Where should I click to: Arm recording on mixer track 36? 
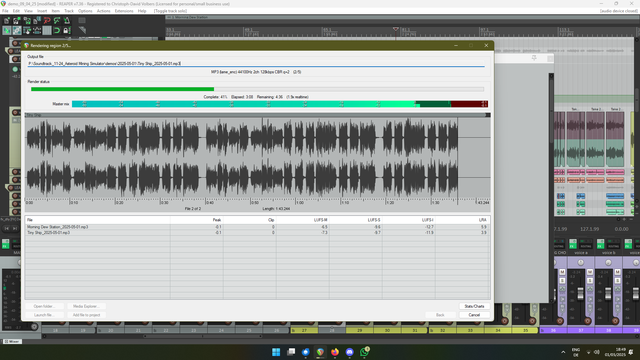(x=560, y=321)
